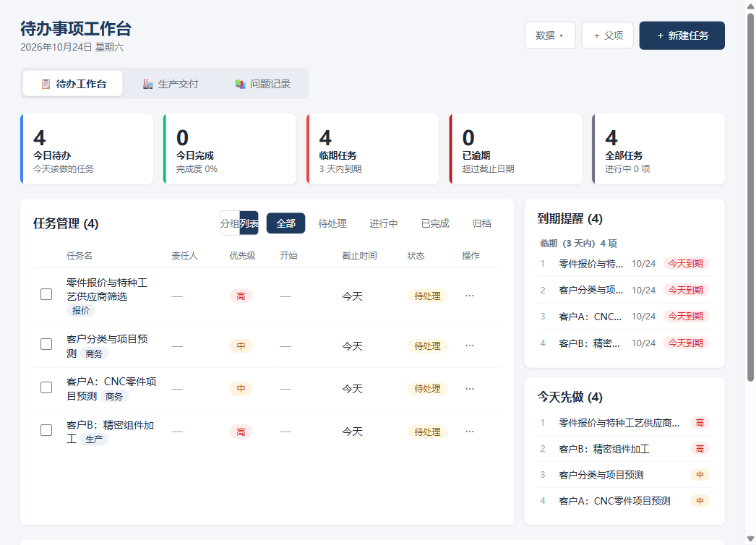Click the 生产 tag on 客户B task
This screenshot has width=756, height=545.
click(x=94, y=439)
